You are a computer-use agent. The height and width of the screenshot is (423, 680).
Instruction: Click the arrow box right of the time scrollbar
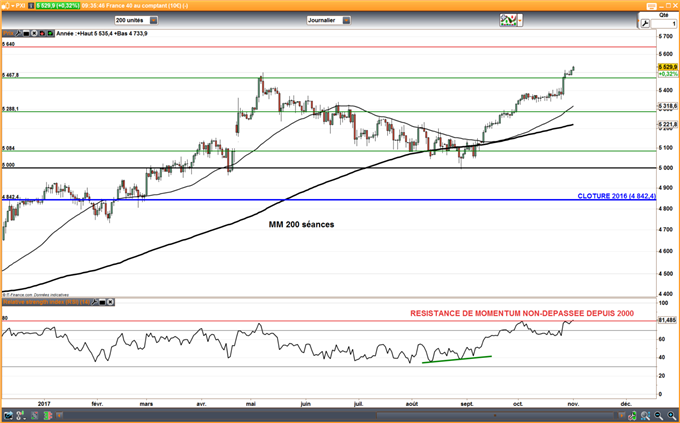[x=622, y=415]
